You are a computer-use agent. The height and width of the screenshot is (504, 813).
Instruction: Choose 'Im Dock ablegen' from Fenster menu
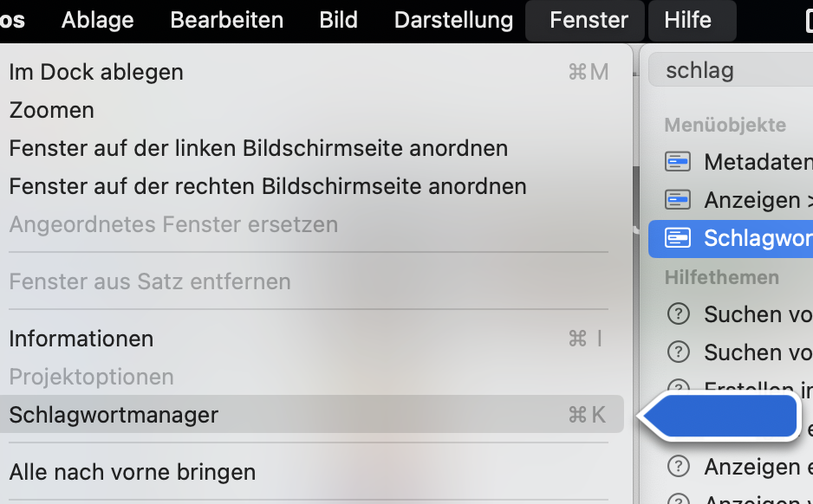pos(96,72)
